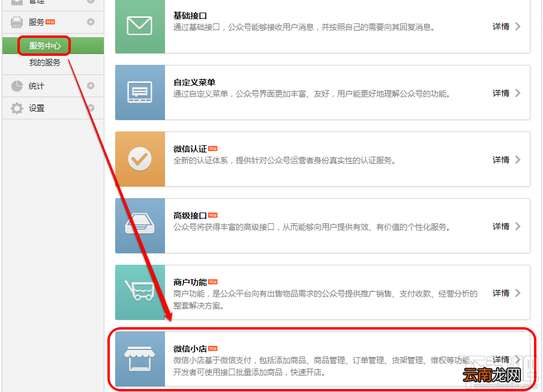Image resolution: width=543 pixels, height=392 pixels.
Task: Select 我的服务 in the sidebar
Action: coord(44,63)
